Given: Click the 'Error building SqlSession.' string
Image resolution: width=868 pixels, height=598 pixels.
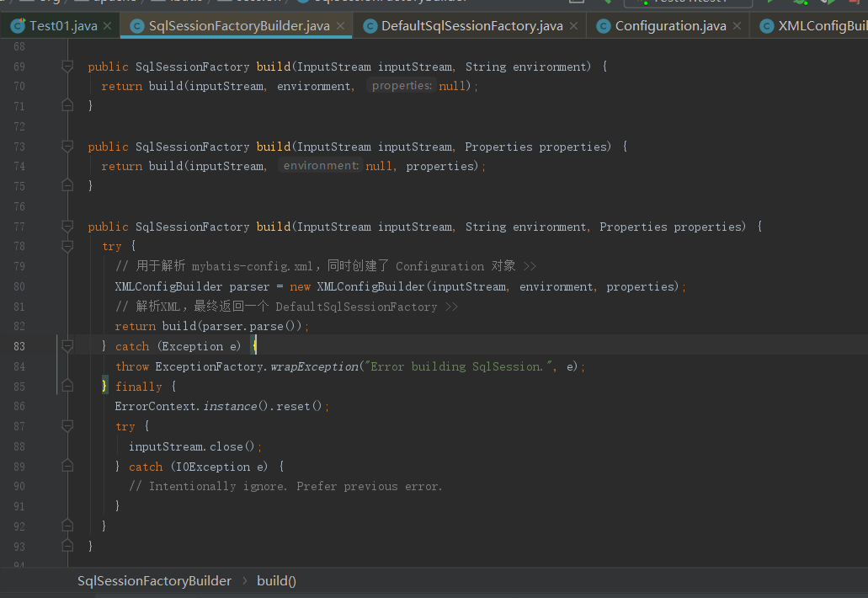Looking at the screenshot, I should coord(457,366).
